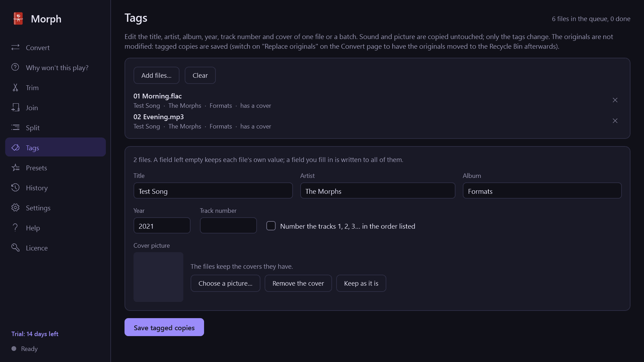
Task: Click the empty Track number field
Action: click(228, 226)
